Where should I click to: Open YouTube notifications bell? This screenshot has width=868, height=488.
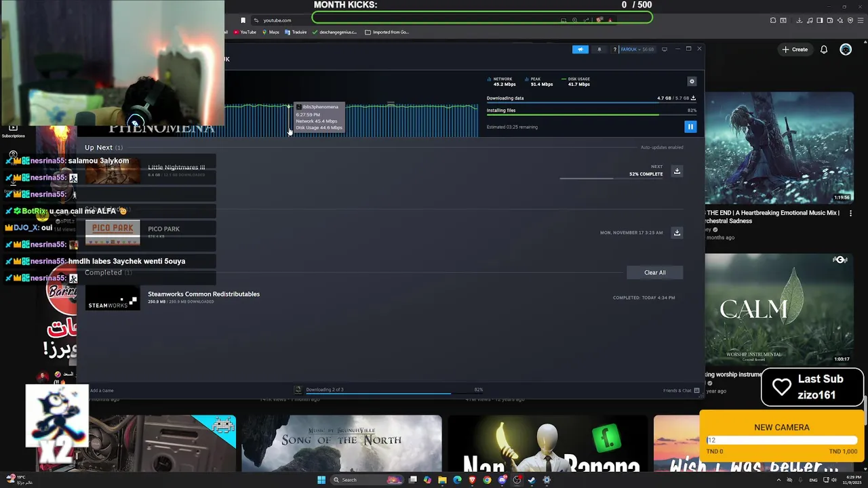click(824, 49)
